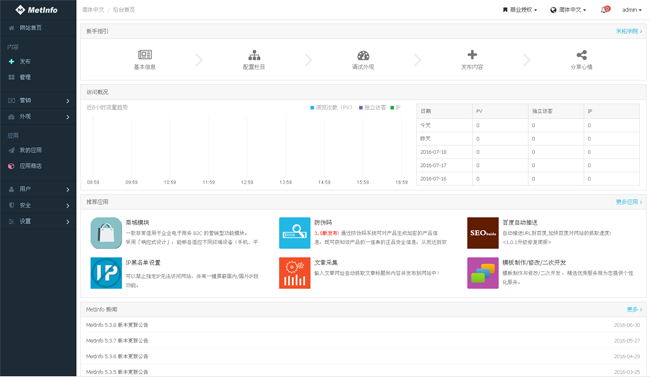
Task: Click the 调试外观 appearance dashboard icon
Action: click(x=363, y=55)
